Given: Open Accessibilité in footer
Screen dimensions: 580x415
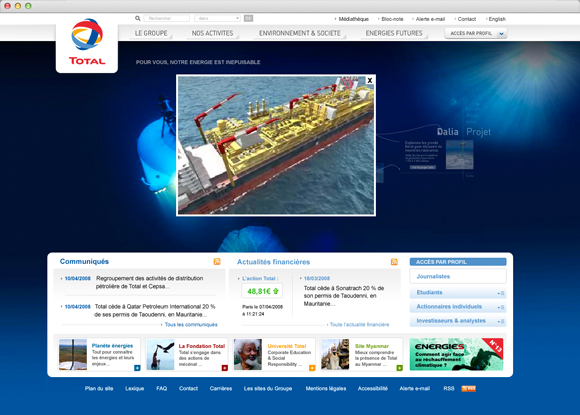Looking at the screenshot, I should pyautogui.click(x=373, y=388).
